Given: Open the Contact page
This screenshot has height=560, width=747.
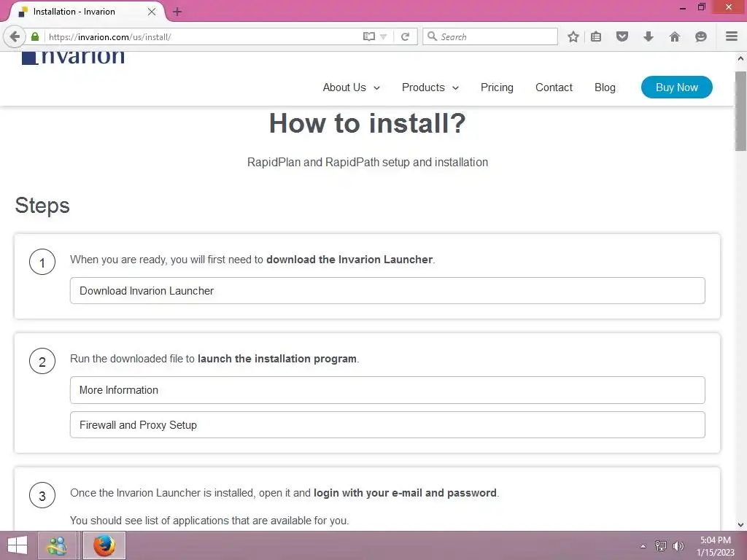Looking at the screenshot, I should 554,87.
